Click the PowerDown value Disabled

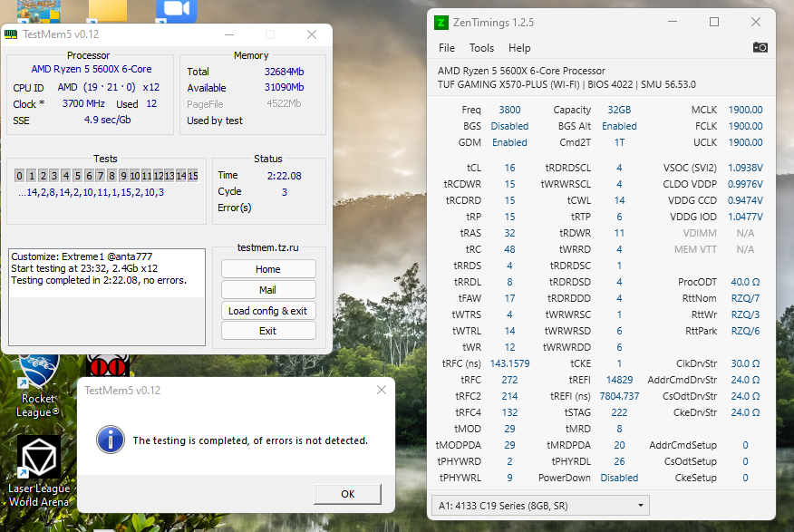tap(619, 478)
